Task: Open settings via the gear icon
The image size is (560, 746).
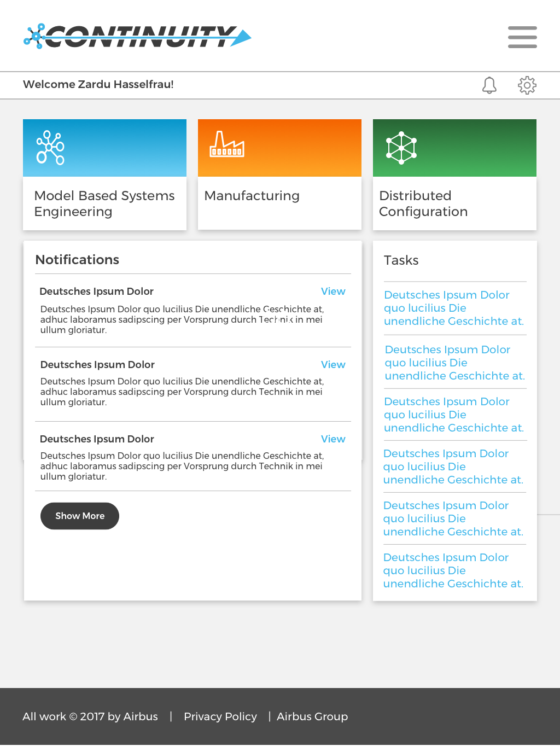Action: (x=527, y=85)
